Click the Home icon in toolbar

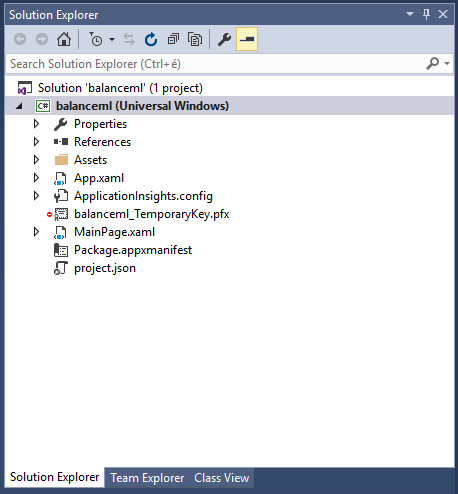pos(64,39)
